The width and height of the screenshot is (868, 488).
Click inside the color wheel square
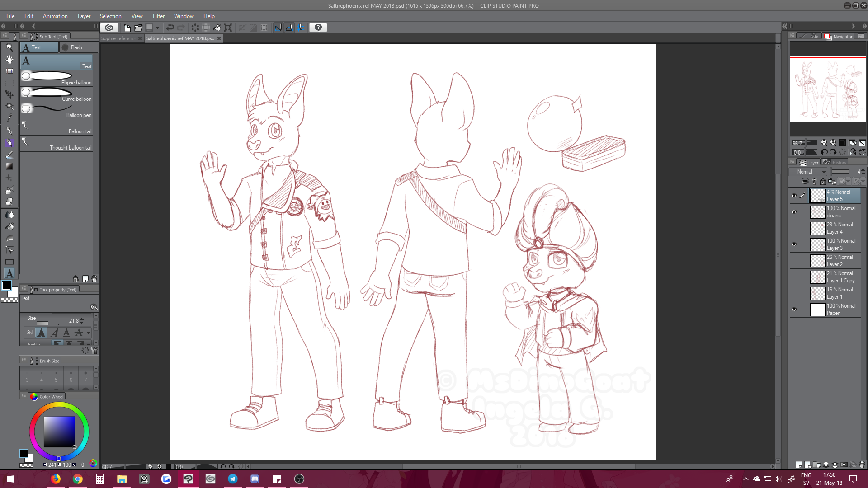click(x=59, y=432)
